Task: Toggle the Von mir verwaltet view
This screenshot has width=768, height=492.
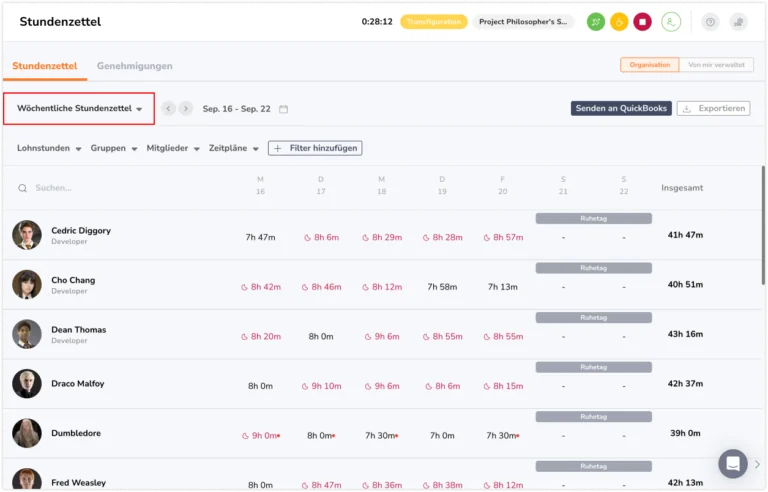Action: tap(716, 65)
